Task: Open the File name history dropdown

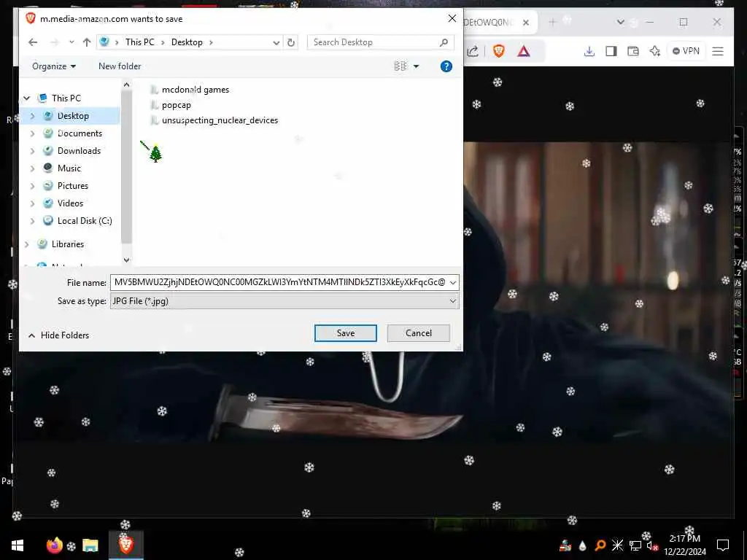Action: [453, 282]
